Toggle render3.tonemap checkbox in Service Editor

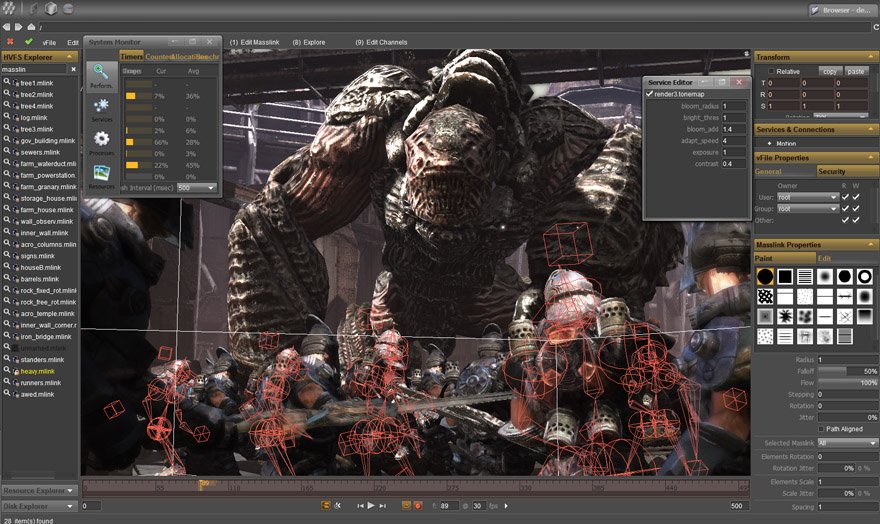(649, 94)
